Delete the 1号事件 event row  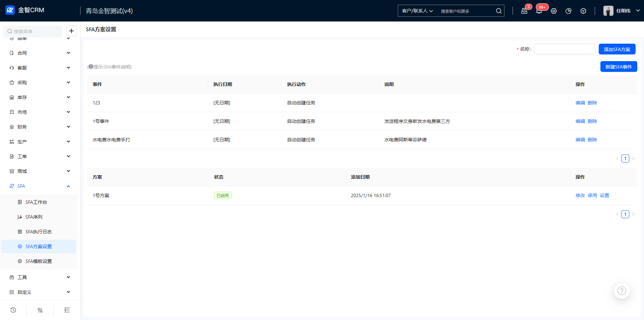(592, 121)
